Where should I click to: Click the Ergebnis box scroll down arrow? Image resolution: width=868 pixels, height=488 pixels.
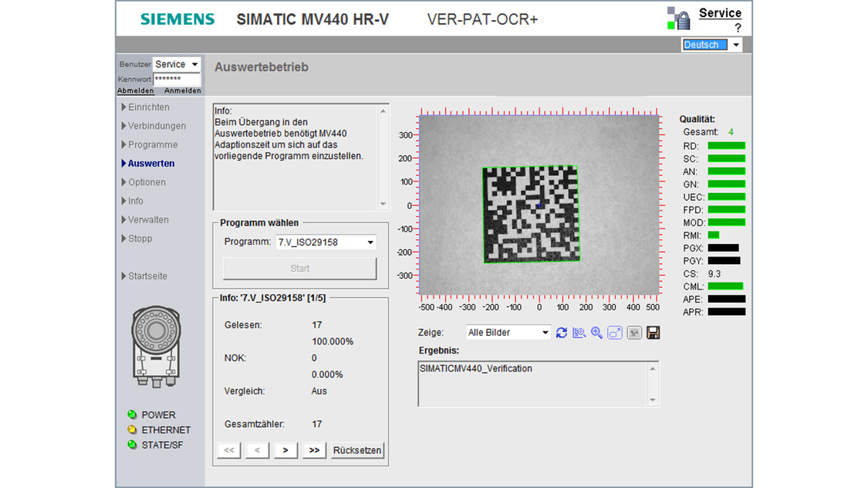[653, 399]
